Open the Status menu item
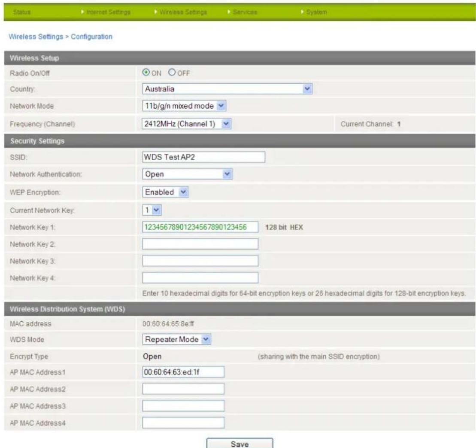This screenshot has width=476, height=448. pos(22,12)
